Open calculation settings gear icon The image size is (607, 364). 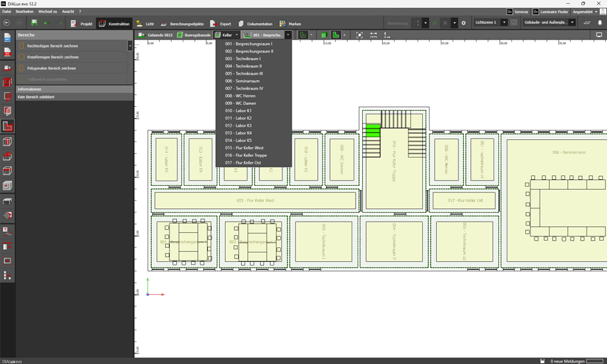(464, 23)
